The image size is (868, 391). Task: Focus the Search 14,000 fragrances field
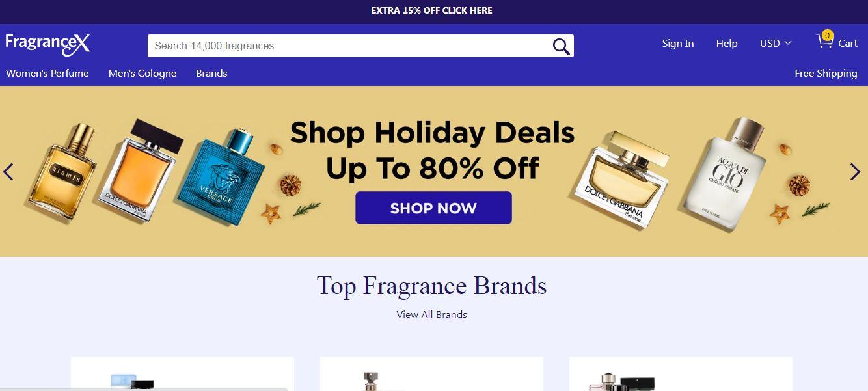point(351,46)
